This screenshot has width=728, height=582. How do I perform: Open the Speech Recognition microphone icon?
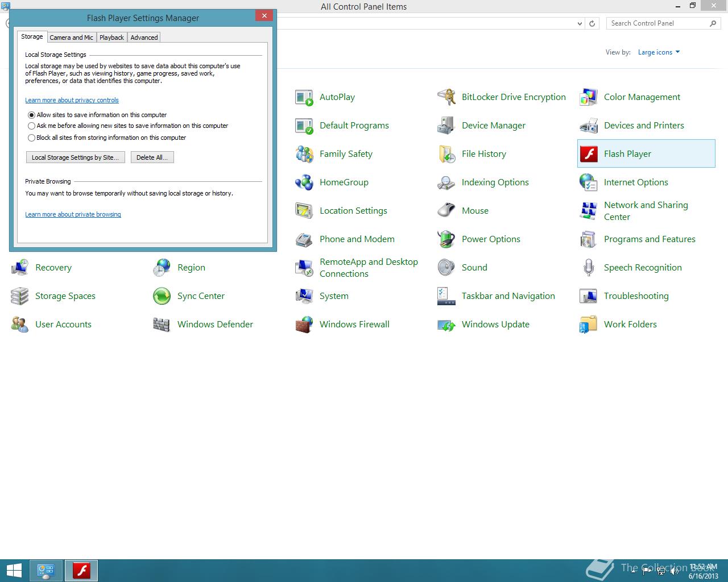click(589, 268)
